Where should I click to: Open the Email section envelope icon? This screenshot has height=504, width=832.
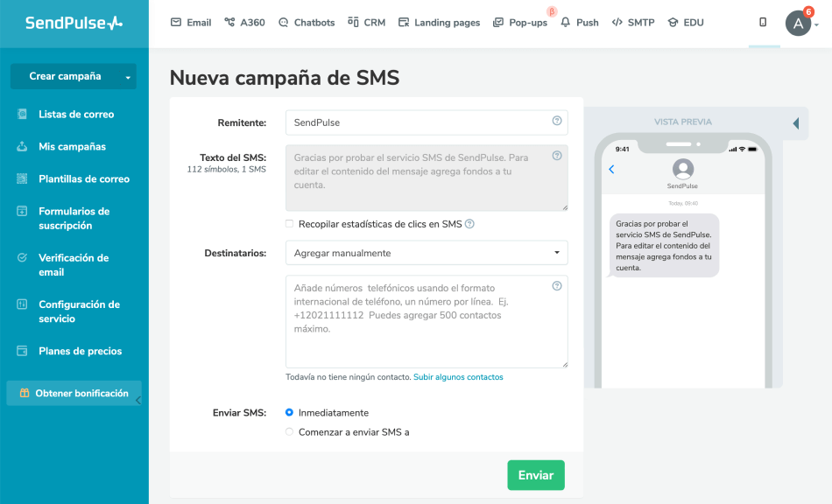click(x=176, y=22)
